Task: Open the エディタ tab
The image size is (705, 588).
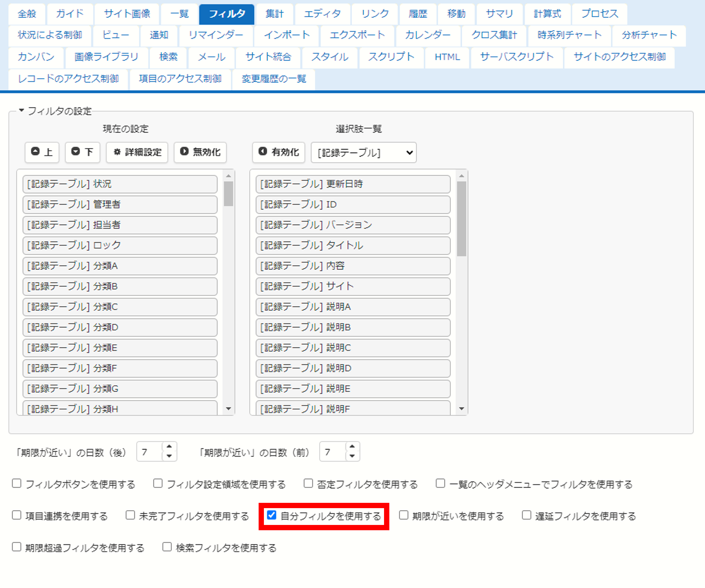Action: pos(322,14)
